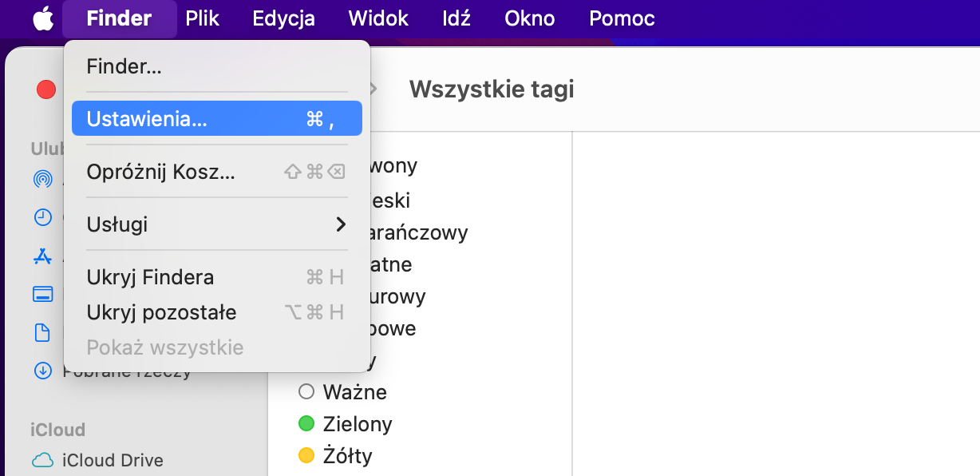Open the Okno menu
Viewport: 980px width, 476px height.
point(529,18)
